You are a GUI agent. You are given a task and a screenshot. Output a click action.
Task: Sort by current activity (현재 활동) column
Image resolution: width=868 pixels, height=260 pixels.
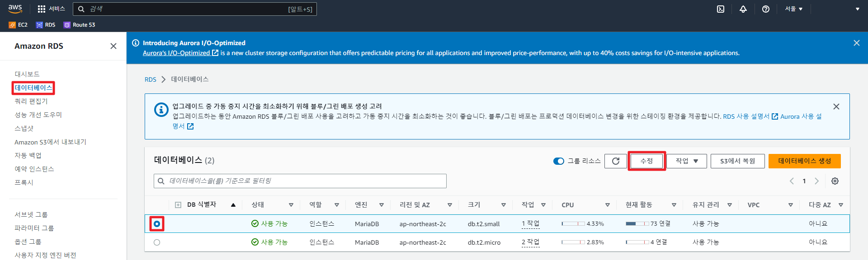click(674, 205)
